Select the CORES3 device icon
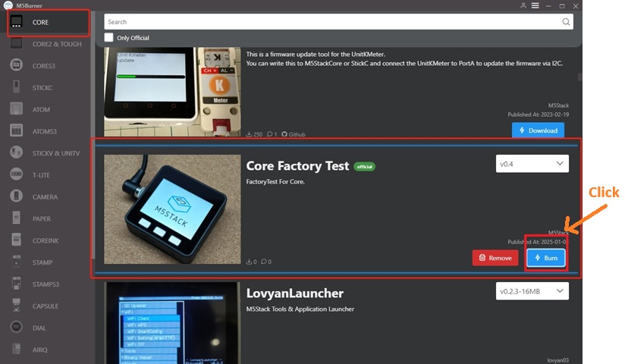 [16, 66]
